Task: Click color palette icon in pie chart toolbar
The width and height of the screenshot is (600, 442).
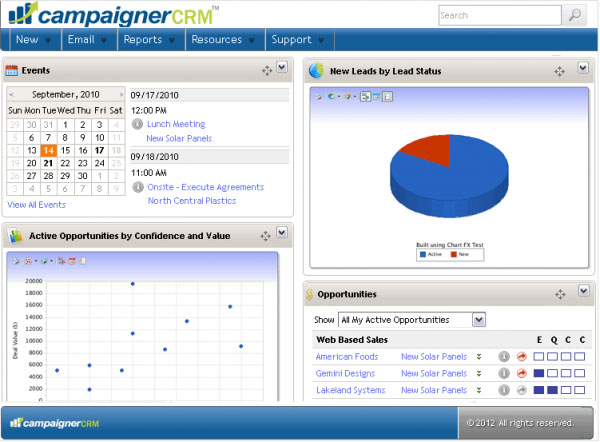Action: pyautogui.click(x=347, y=97)
